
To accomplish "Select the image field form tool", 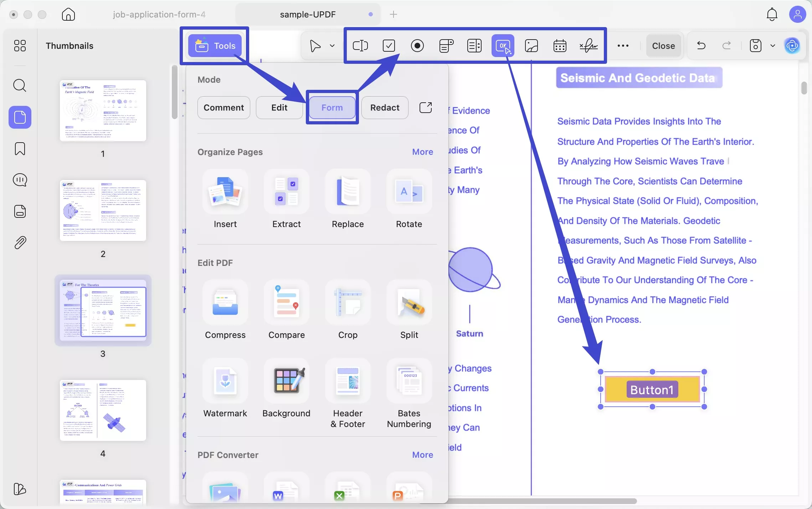I will pyautogui.click(x=531, y=46).
